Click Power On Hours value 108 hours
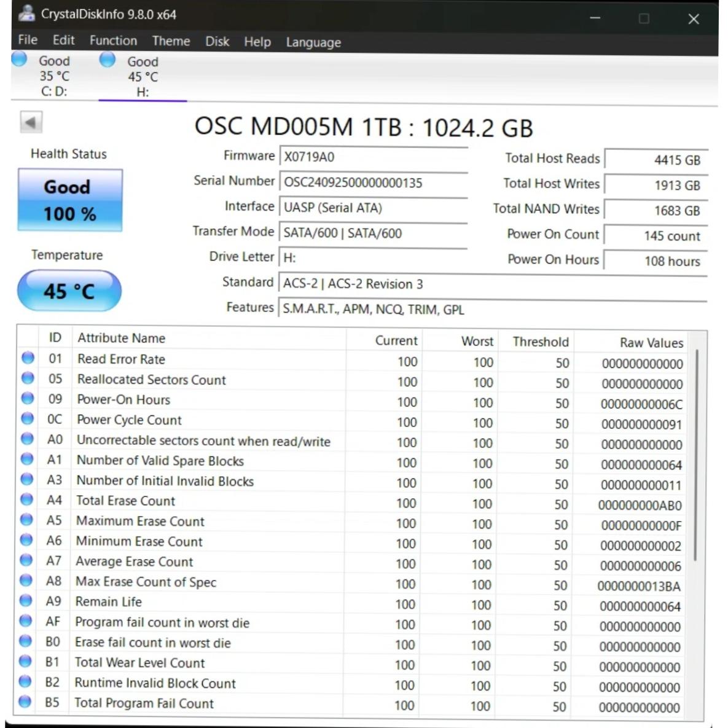The width and height of the screenshot is (728, 728). [656, 261]
